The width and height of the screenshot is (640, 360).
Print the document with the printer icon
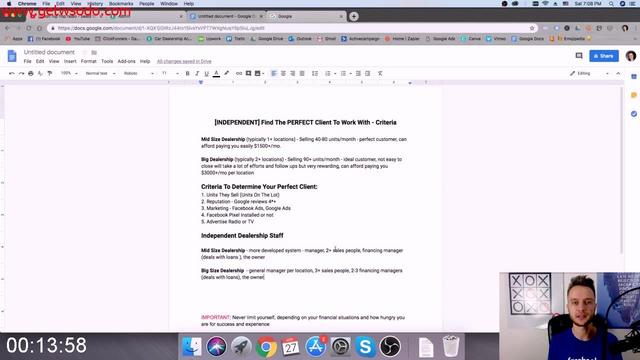31,73
